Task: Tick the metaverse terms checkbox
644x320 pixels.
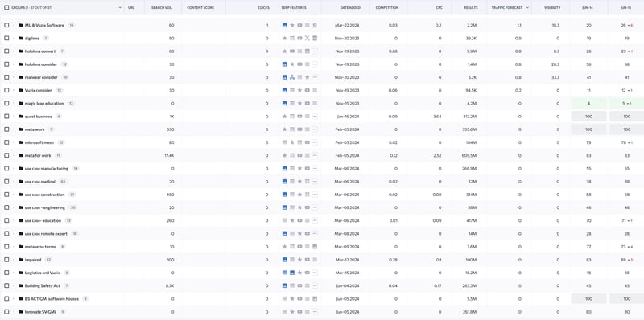Action: tap(6, 247)
